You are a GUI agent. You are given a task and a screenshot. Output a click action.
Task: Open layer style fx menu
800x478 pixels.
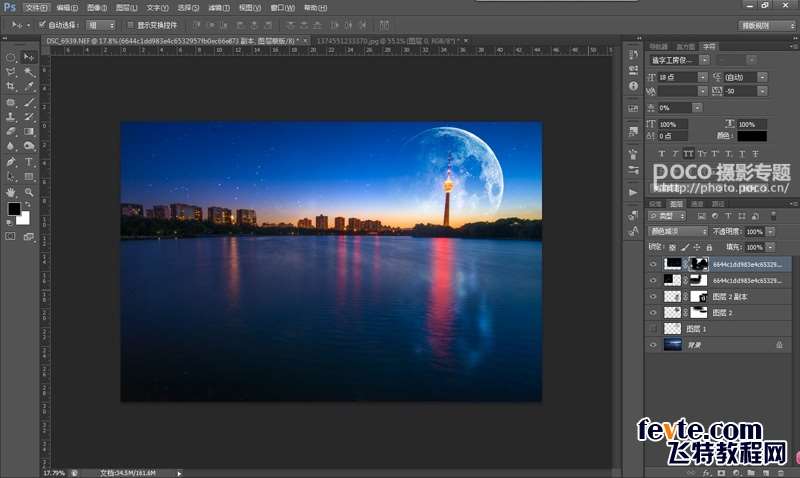[707, 473]
